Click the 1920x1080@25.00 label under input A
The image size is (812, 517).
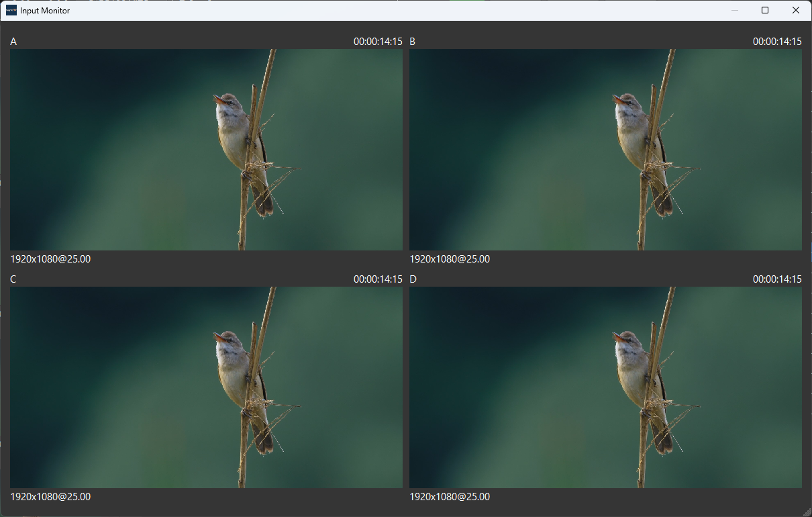(x=50, y=259)
